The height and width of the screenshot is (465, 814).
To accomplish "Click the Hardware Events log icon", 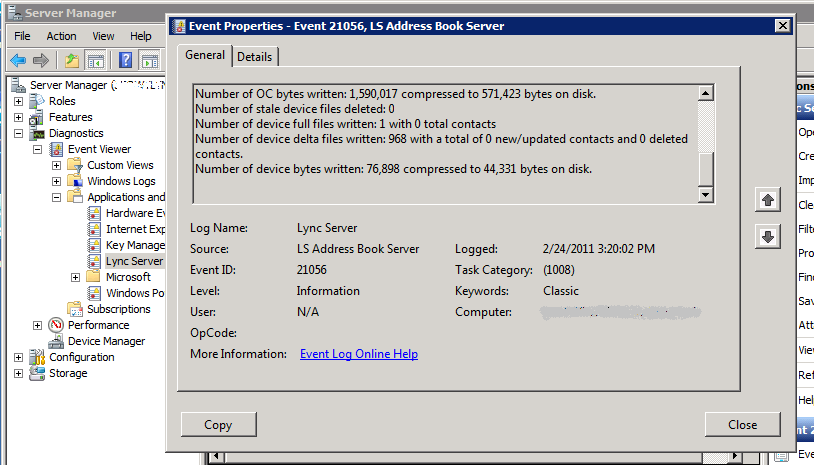I will coord(94,213).
